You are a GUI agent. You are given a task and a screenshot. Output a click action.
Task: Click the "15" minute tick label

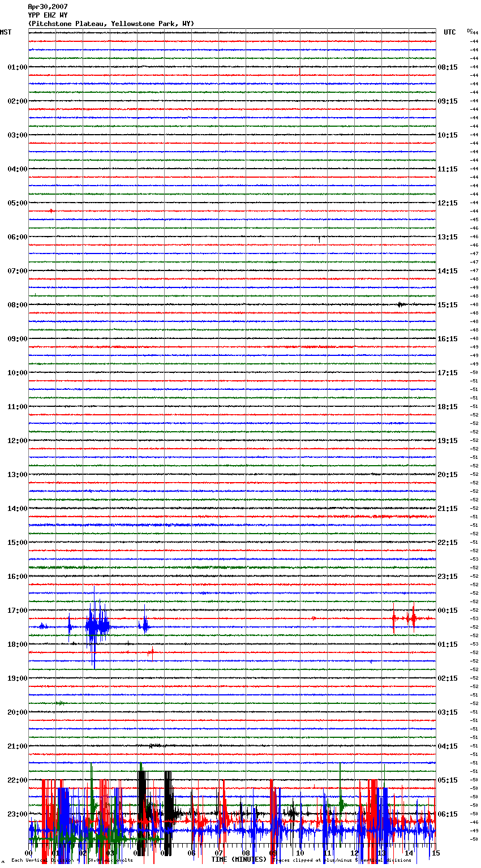436,853
